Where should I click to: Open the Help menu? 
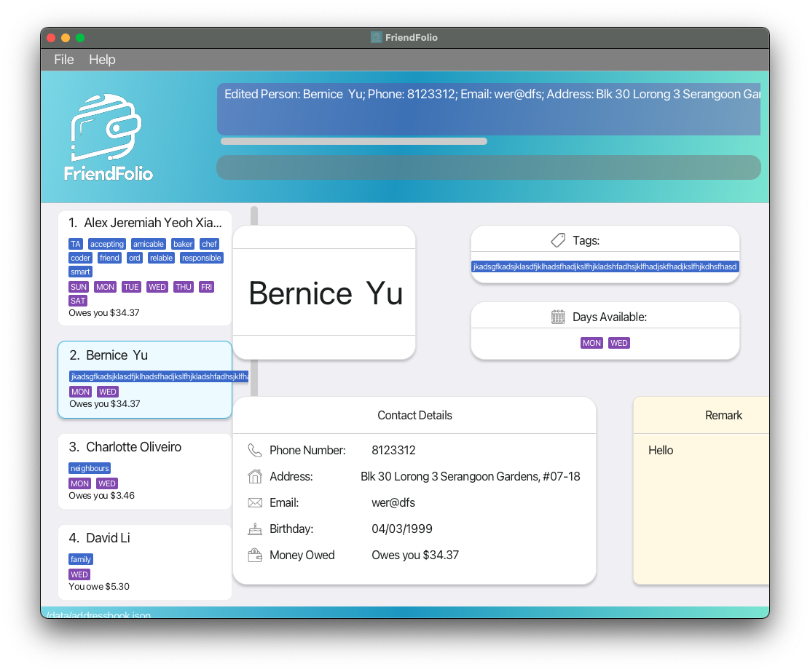click(102, 60)
